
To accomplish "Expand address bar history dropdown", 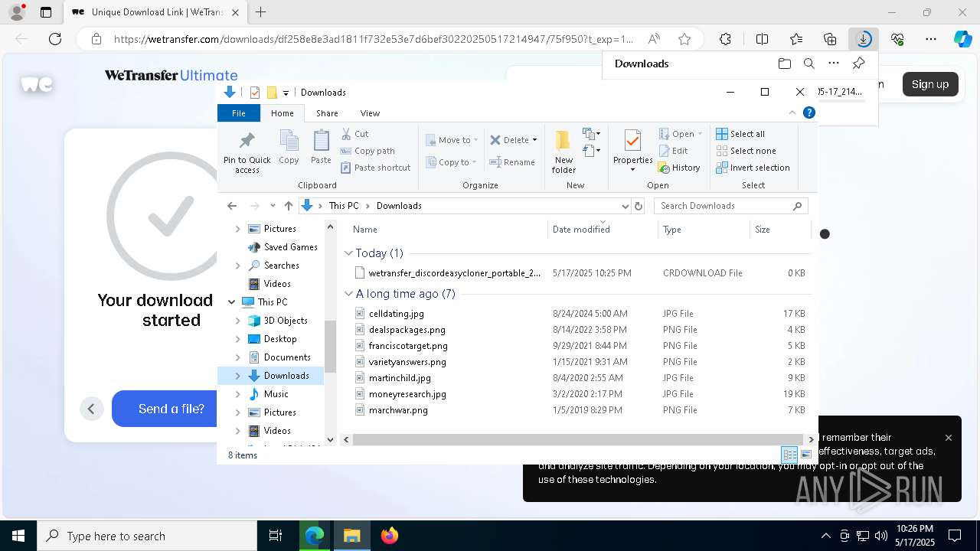I will click(x=626, y=206).
